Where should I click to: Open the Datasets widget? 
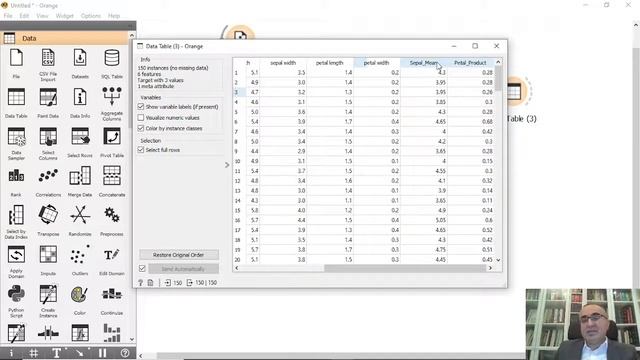click(80, 58)
